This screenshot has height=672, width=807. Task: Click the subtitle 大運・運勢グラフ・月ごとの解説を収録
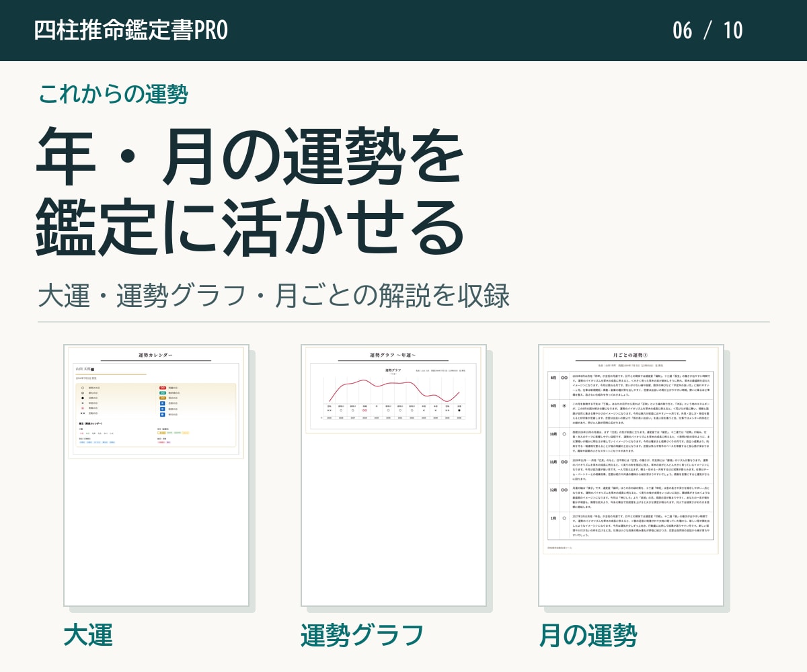[x=274, y=296]
